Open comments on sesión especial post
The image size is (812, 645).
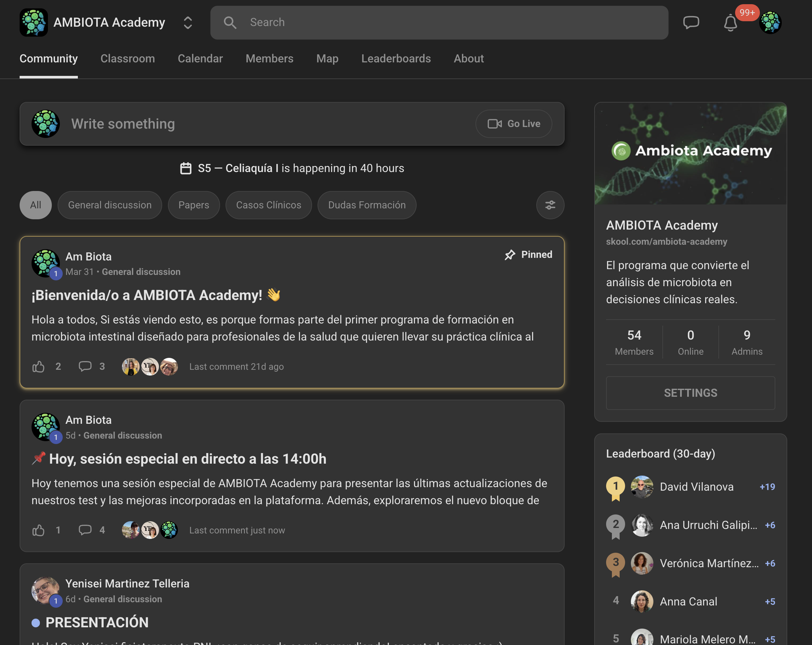[x=85, y=530]
